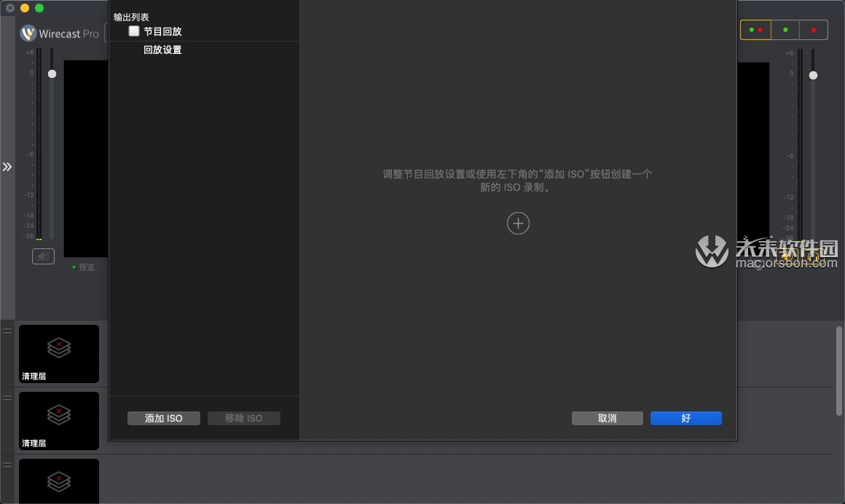Select the combined preview and live view icon

(755, 30)
